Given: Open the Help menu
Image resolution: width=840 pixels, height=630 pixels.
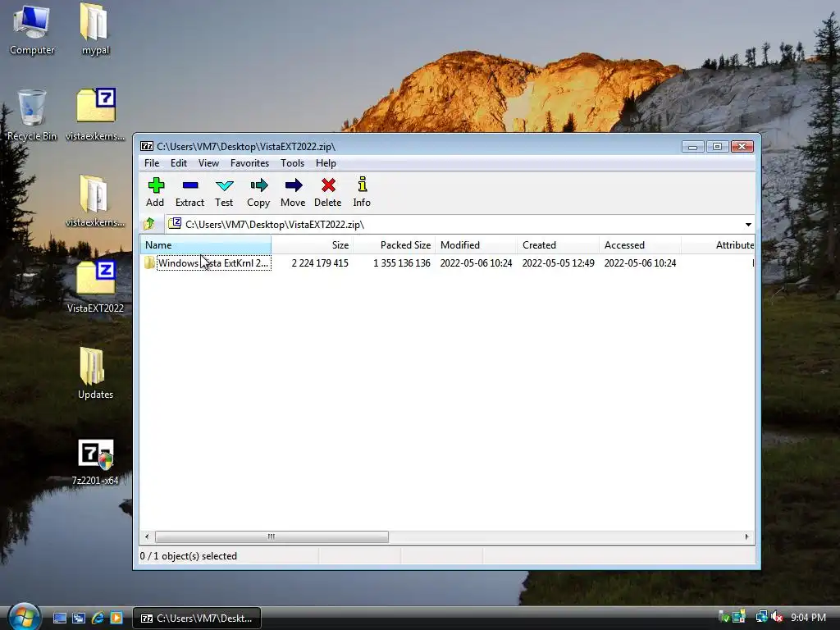Looking at the screenshot, I should coord(326,163).
